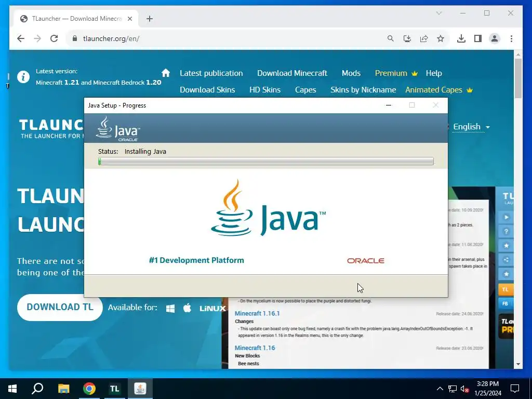Expand the tab search chevron in Chrome
The image size is (532, 399).
tap(438, 13)
